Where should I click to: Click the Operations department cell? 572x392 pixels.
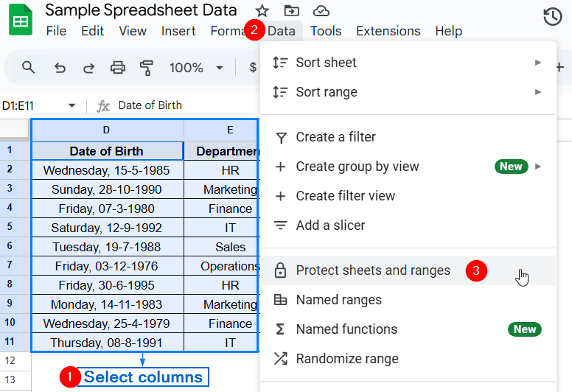(x=221, y=266)
